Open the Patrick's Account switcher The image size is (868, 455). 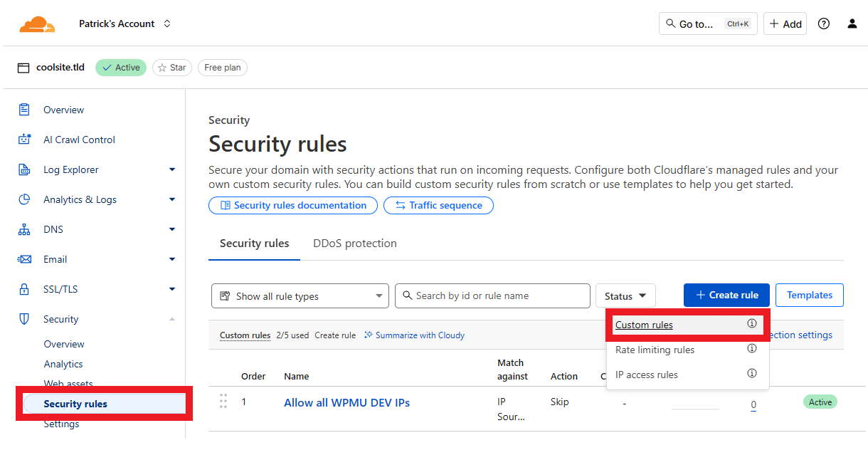(125, 23)
